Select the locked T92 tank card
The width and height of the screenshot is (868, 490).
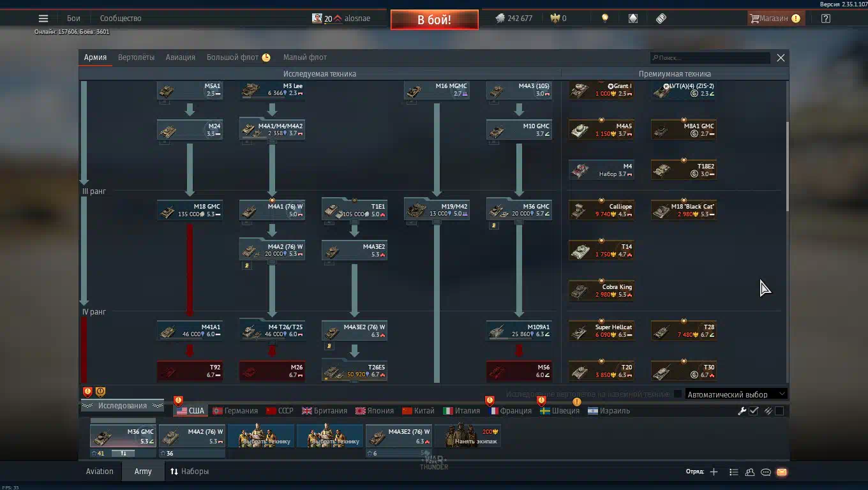(190, 371)
